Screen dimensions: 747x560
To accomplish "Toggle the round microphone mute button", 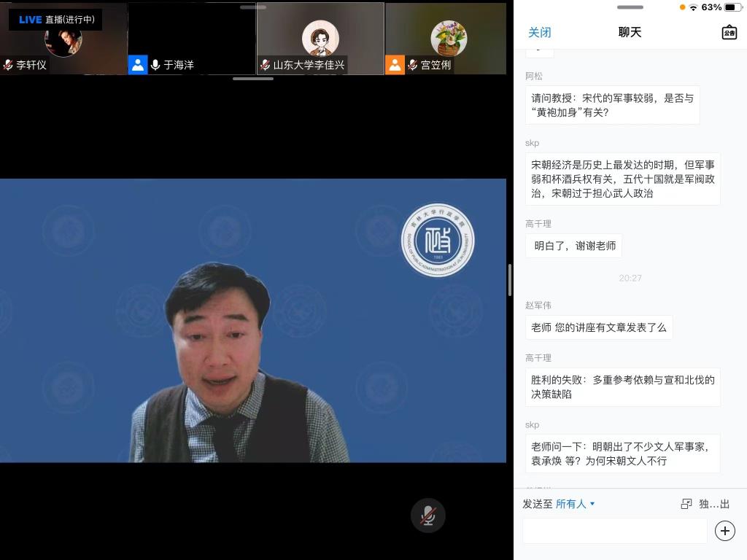I will click(428, 516).
